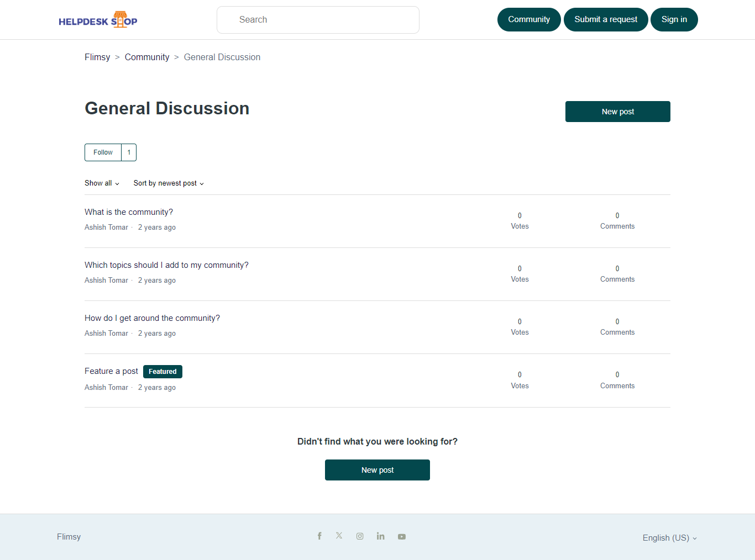Open the X (Twitter) footer icon
The image size is (755, 560).
pyautogui.click(x=339, y=536)
